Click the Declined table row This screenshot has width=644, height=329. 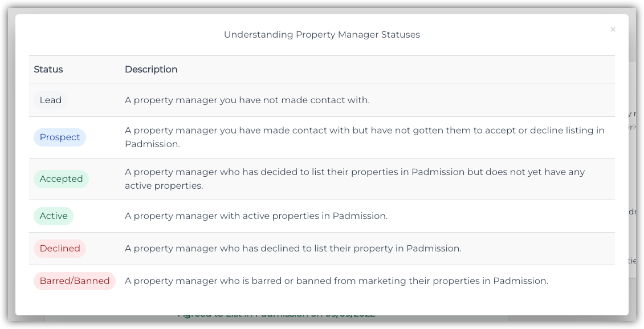tap(322, 249)
